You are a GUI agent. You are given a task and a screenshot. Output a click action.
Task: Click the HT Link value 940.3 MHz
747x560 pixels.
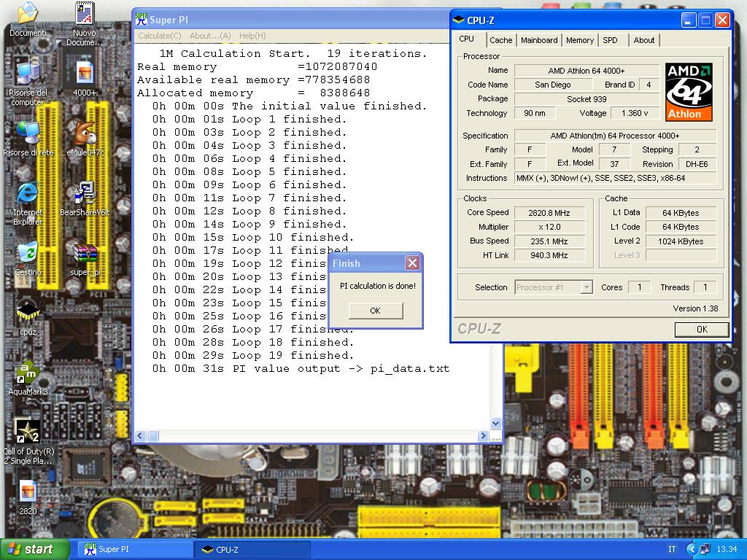(x=549, y=255)
